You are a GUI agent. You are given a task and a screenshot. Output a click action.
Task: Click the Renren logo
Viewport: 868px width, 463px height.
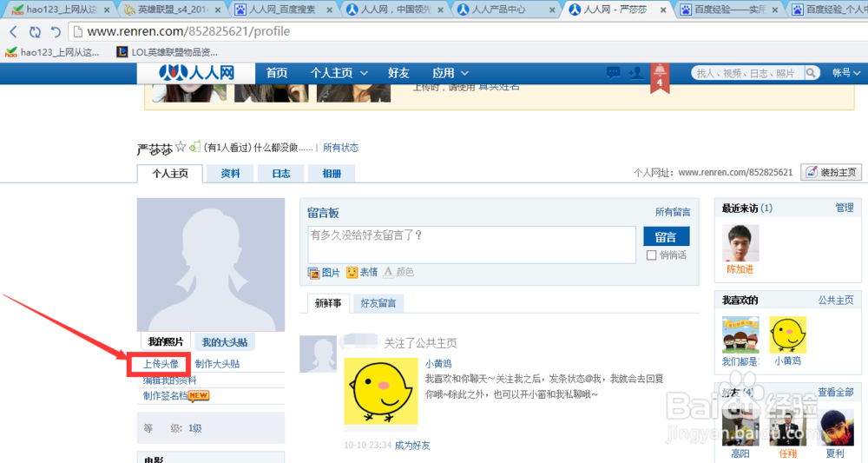coord(196,73)
